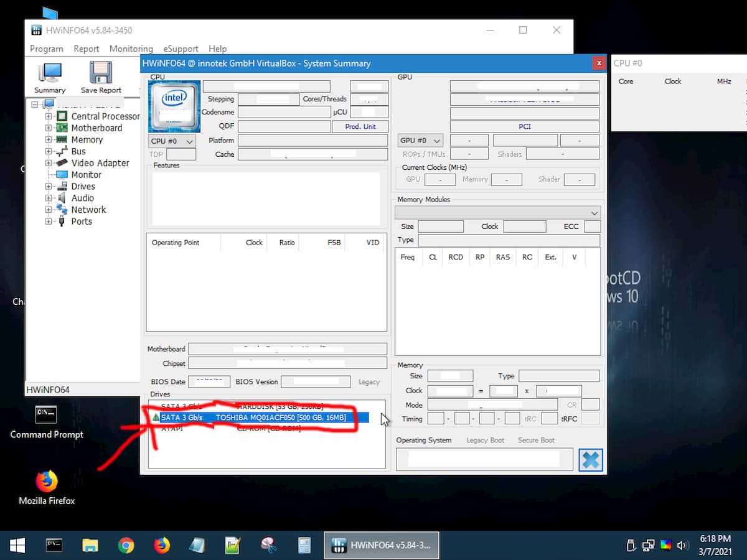Open the GPU #0 dropdown
This screenshot has height=560, width=747.
tap(420, 141)
